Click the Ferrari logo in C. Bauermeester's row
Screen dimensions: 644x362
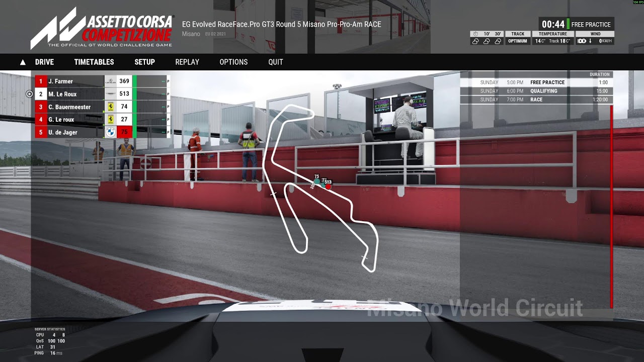click(110, 107)
